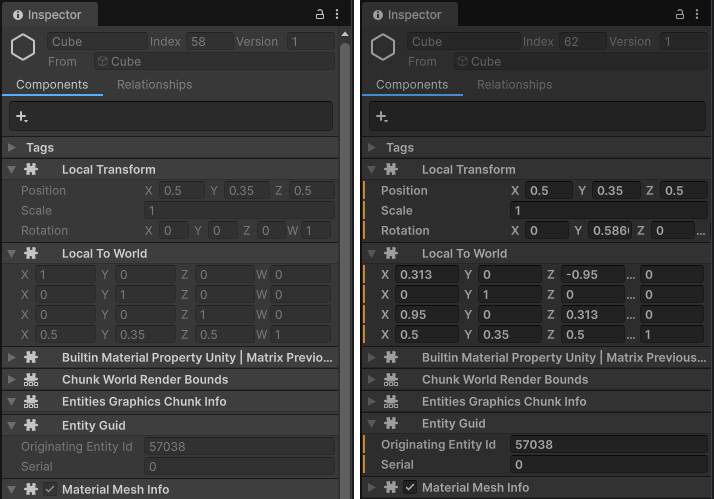Click the Local To World 0.313 X field in the right Inspector

(427, 275)
